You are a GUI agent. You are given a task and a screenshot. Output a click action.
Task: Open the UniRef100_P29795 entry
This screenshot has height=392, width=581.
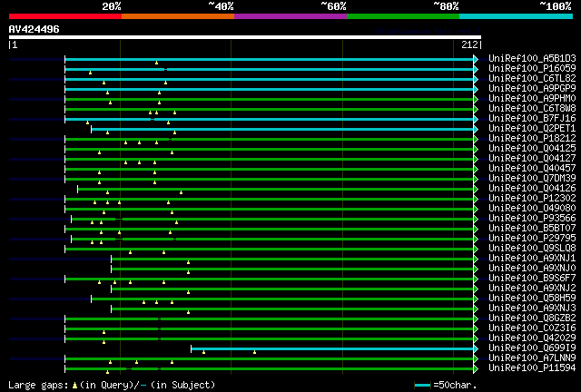coord(532,239)
